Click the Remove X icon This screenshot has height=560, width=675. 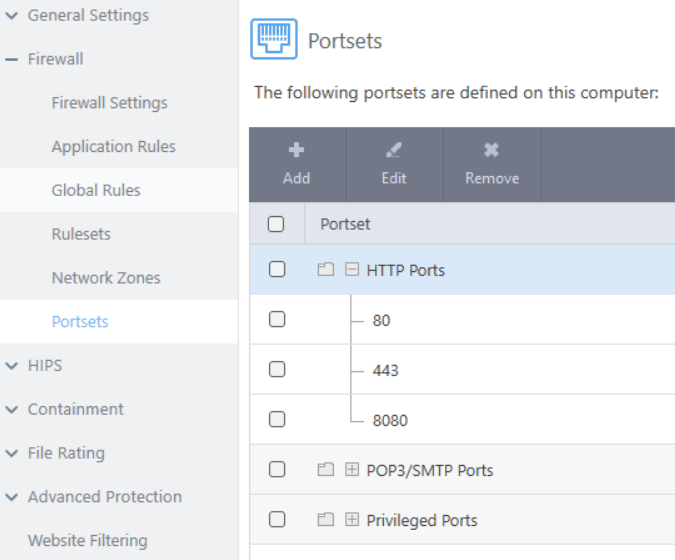tap(491, 150)
